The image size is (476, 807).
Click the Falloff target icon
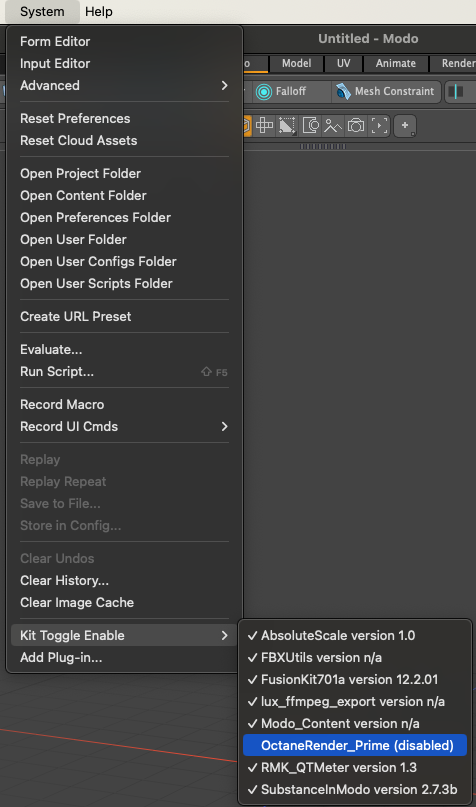click(x=263, y=92)
